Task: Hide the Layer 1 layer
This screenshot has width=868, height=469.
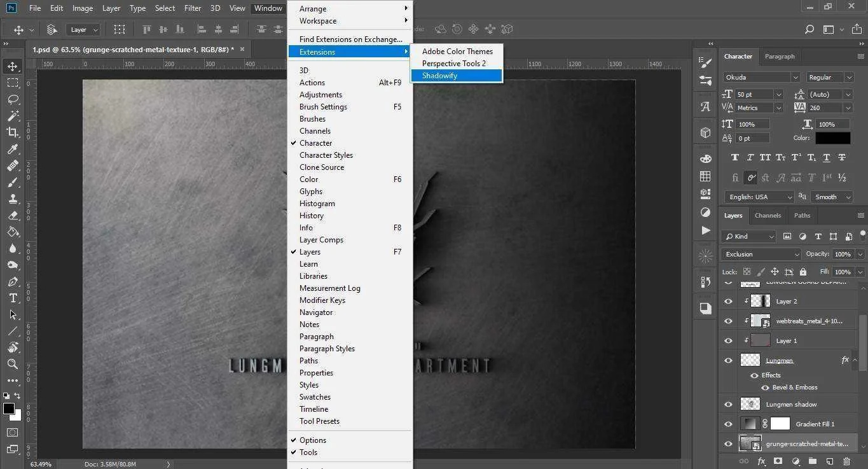Action: coord(728,340)
